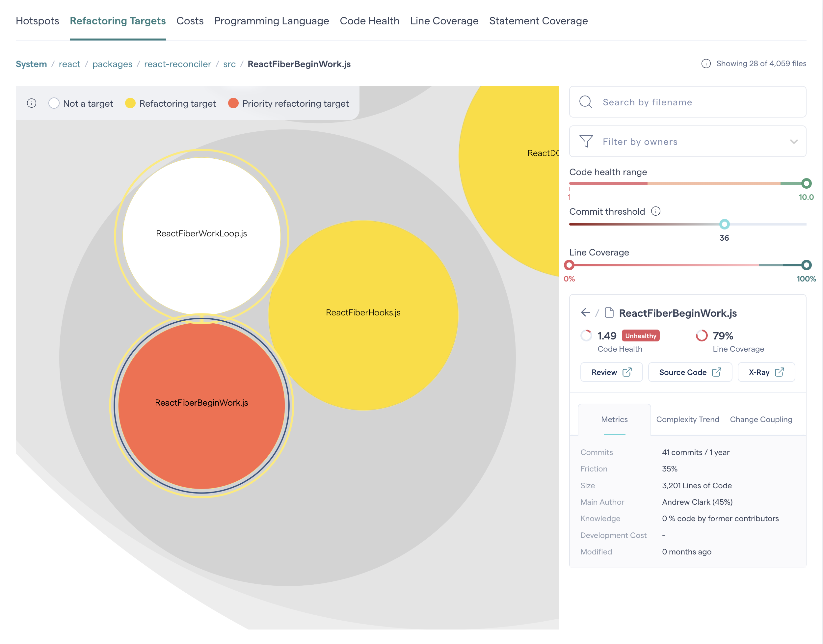Viewport: 823px width, 644px height.
Task: Click the search magnifier icon
Action: coord(585,102)
